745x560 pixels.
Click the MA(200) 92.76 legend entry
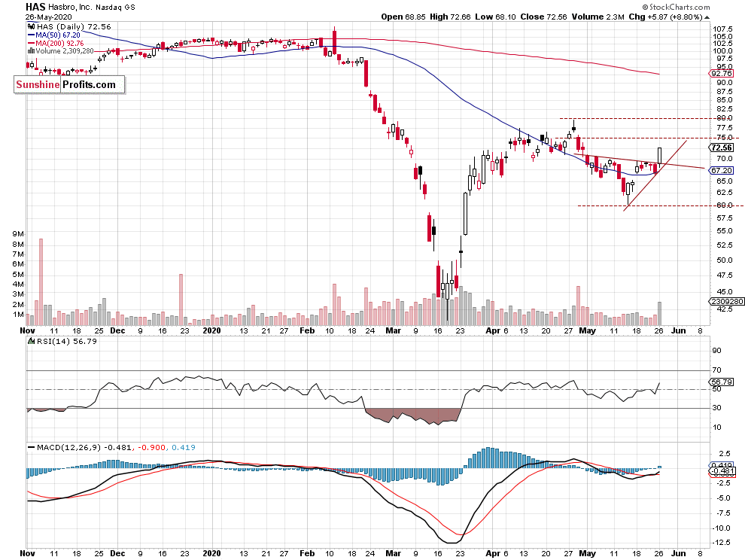(x=56, y=43)
